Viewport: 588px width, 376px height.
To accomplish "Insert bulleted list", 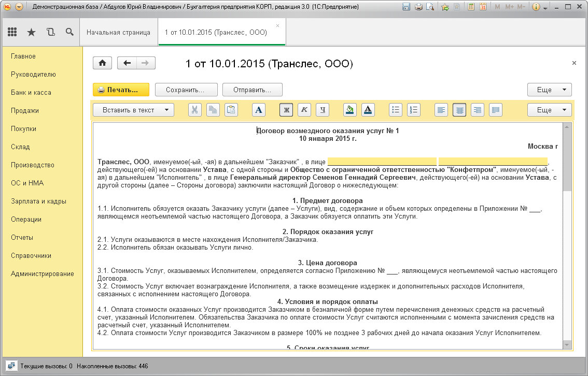I will pos(396,110).
